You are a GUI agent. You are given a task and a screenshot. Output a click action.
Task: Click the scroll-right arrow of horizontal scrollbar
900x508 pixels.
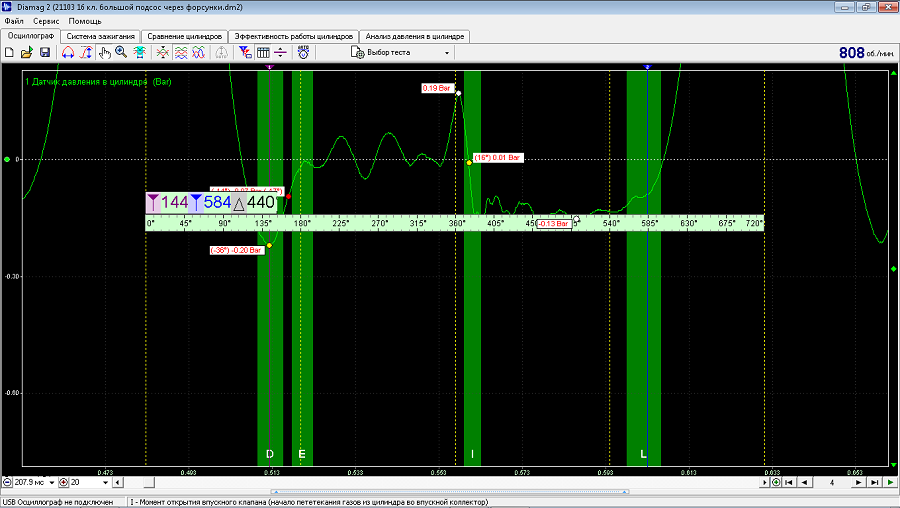click(764, 482)
